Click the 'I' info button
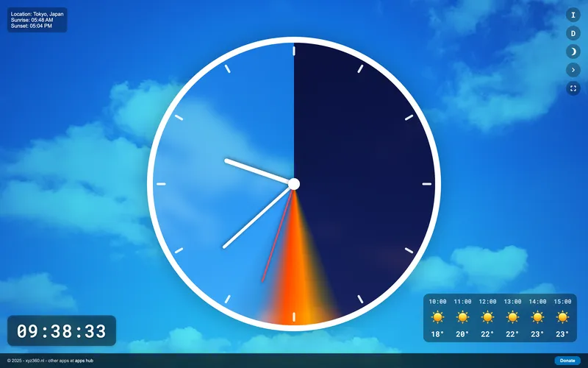 tap(573, 15)
